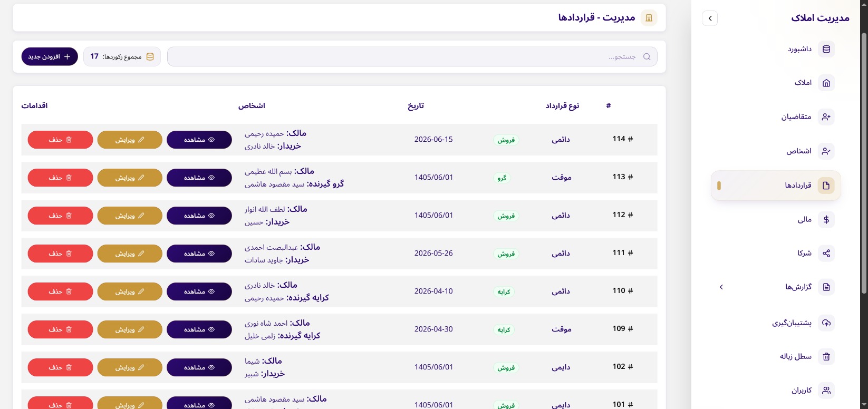
Task: Click the املاک home icon
Action: point(826,83)
